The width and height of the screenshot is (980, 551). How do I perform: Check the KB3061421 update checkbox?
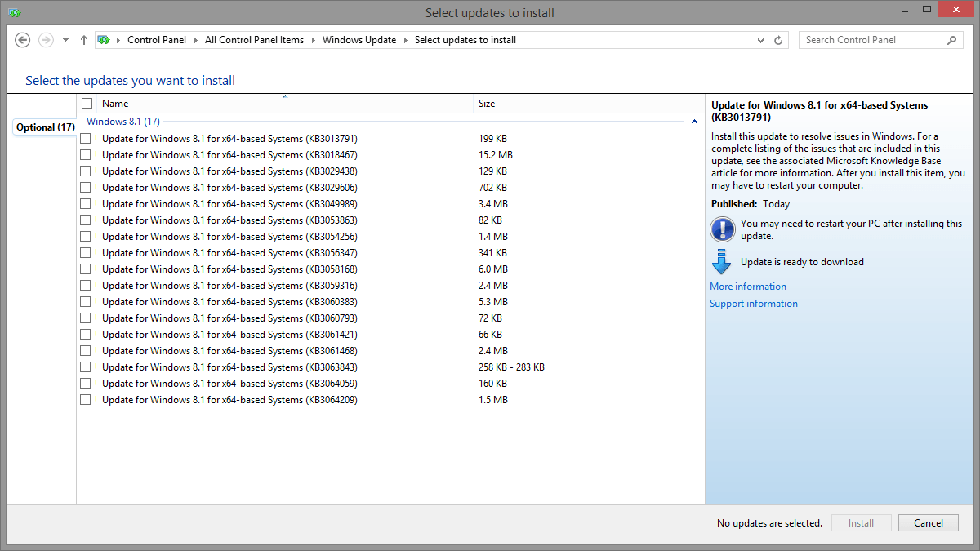[x=86, y=335]
